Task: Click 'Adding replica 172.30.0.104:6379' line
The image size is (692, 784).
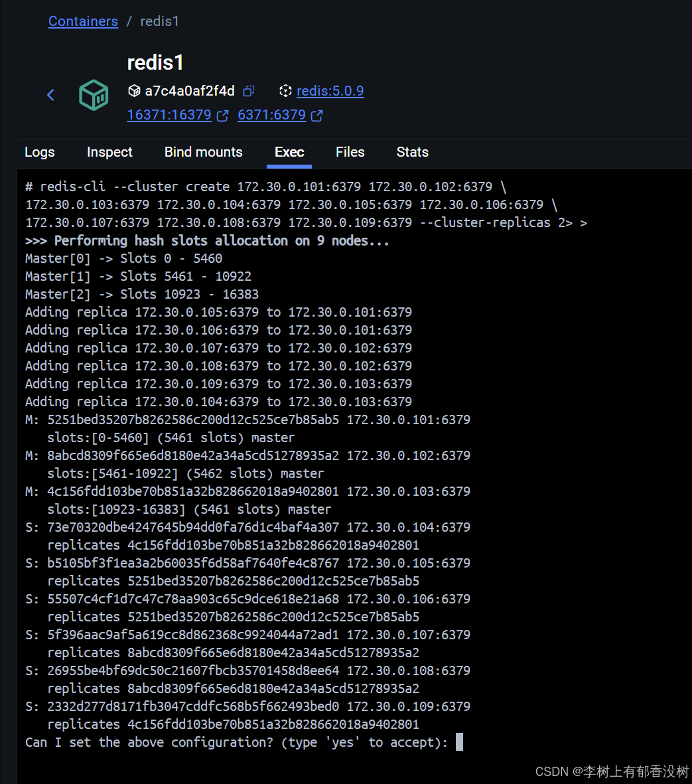Action: pyautogui.click(x=219, y=402)
